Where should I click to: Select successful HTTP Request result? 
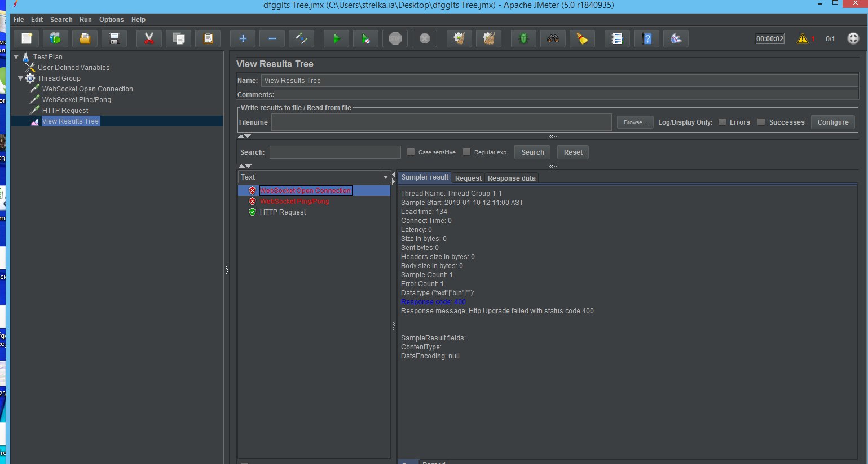point(283,212)
